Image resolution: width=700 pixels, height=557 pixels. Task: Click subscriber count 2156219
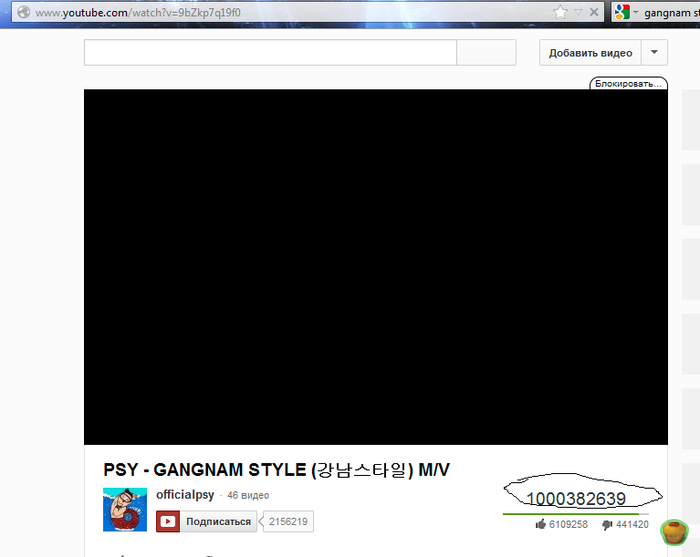288,521
